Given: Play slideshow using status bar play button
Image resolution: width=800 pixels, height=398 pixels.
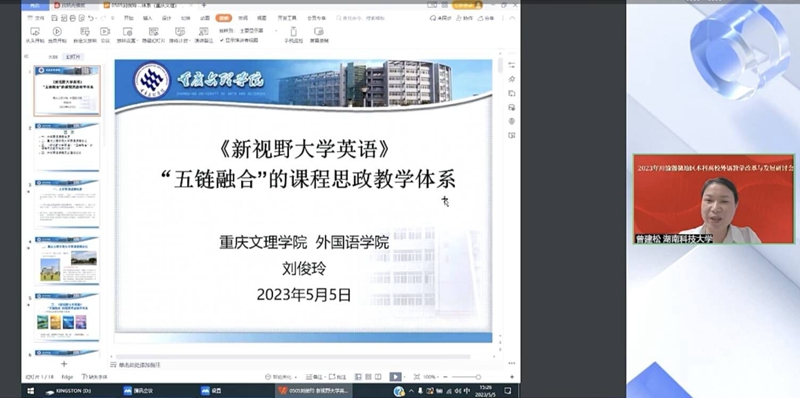Looking at the screenshot, I should (x=395, y=377).
